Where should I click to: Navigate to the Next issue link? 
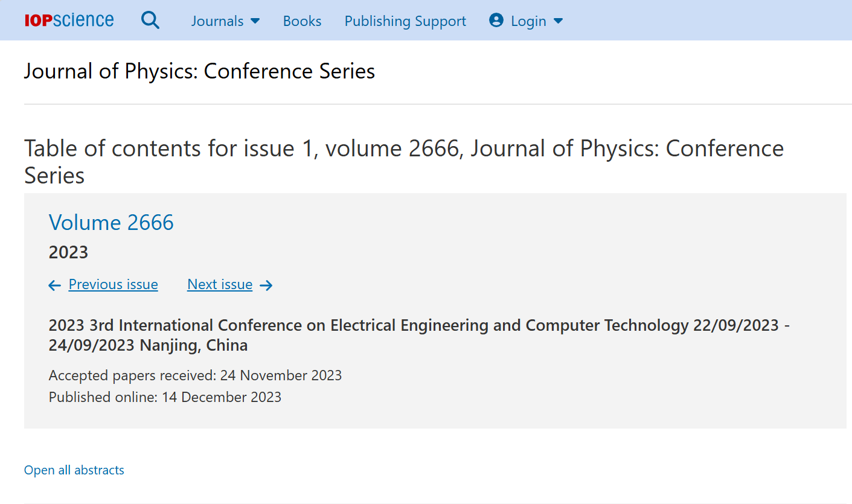coord(220,284)
